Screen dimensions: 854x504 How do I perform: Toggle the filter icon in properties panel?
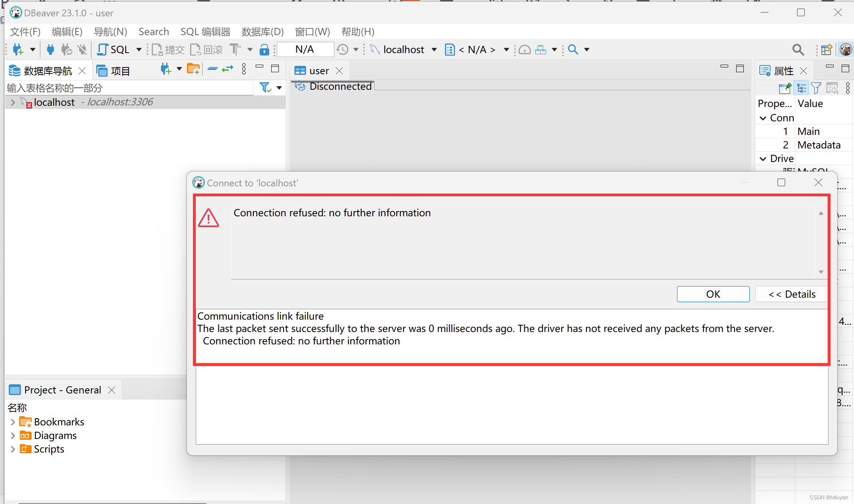(x=816, y=88)
